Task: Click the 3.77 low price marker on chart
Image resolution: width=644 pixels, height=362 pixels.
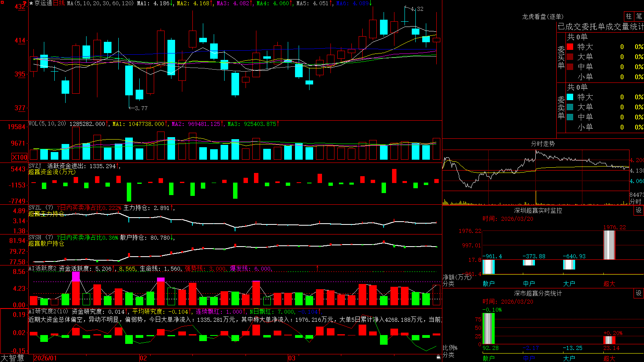Action: [141, 108]
